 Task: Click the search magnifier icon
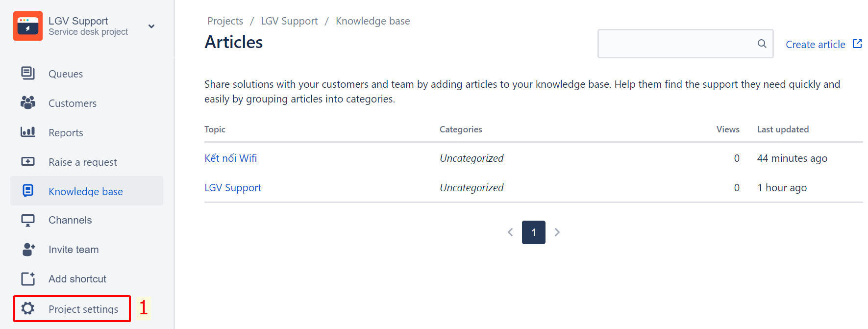point(762,44)
